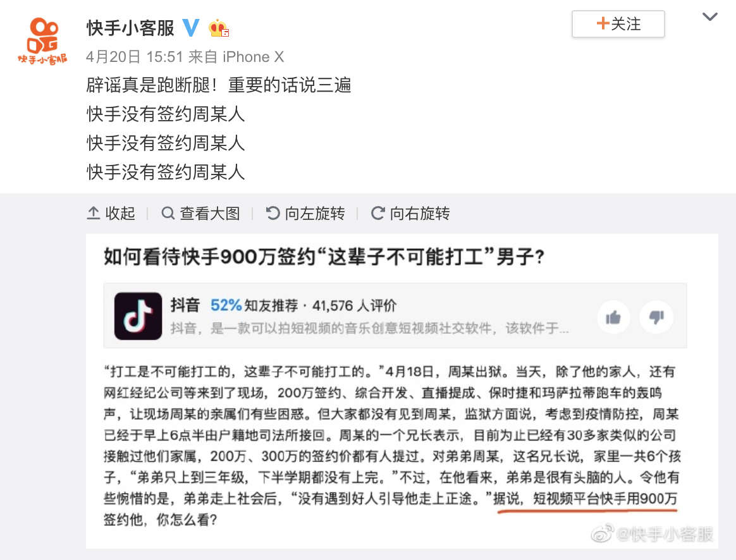Follow the account with +关注 button

(618, 24)
